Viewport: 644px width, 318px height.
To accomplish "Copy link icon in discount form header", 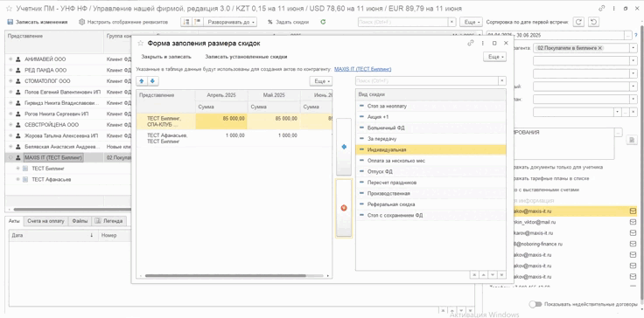I will 471,43.
